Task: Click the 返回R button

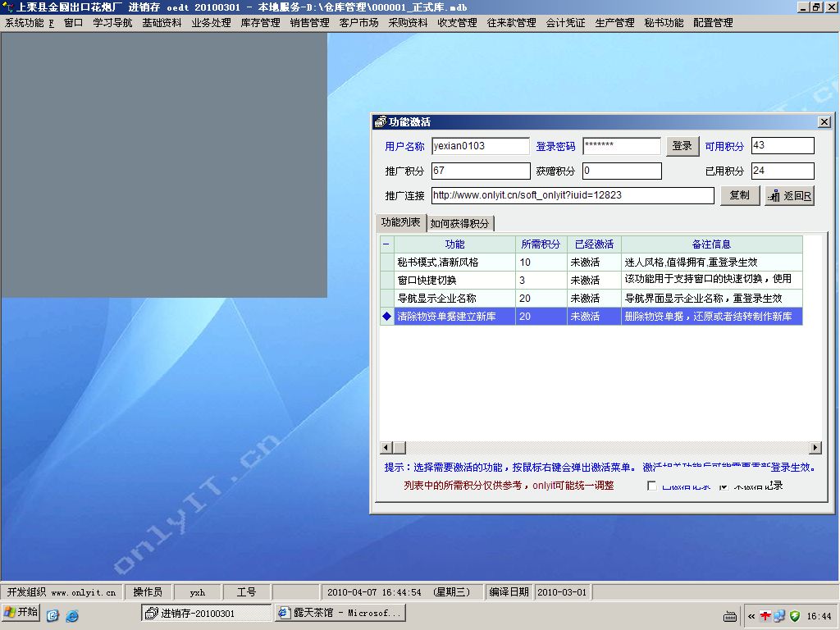Action: [x=789, y=195]
